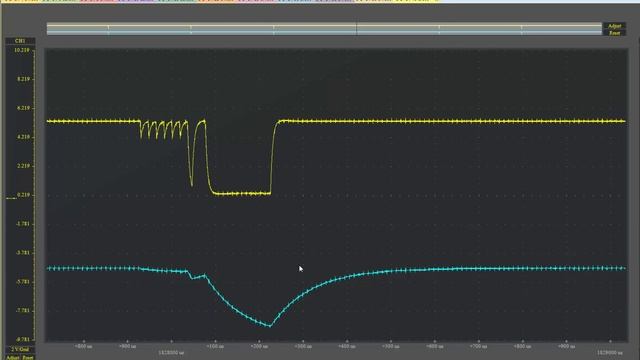Click the vertical-axis Adjust button at bottom left
The image size is (640, 360).
[13, 358]
